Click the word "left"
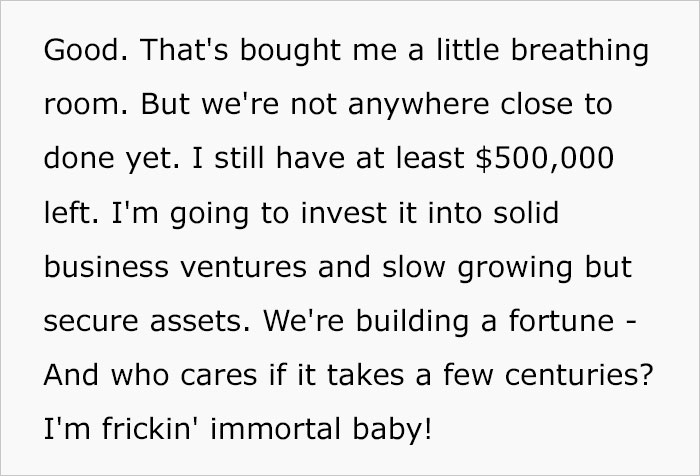700x476 pixels. pyautogui.click(x=69, y=215)
